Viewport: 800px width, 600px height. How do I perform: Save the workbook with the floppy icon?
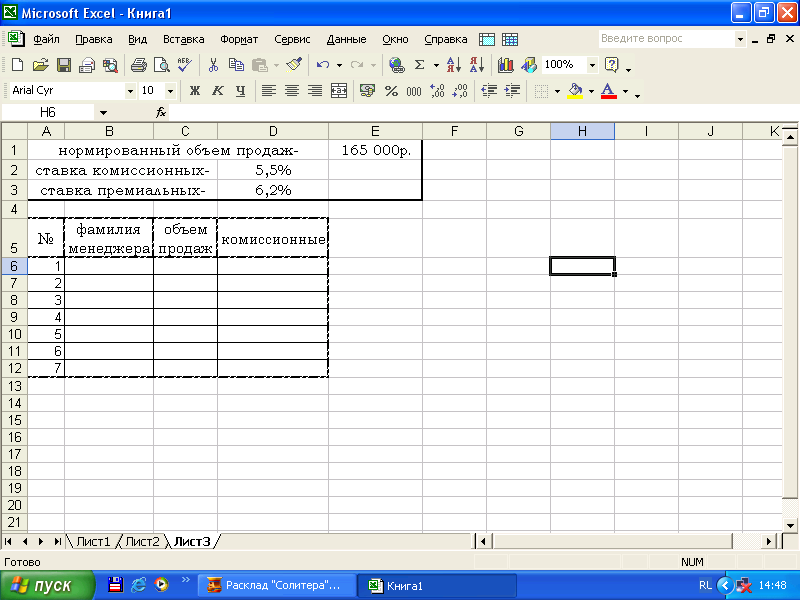[x=64, y=65]
